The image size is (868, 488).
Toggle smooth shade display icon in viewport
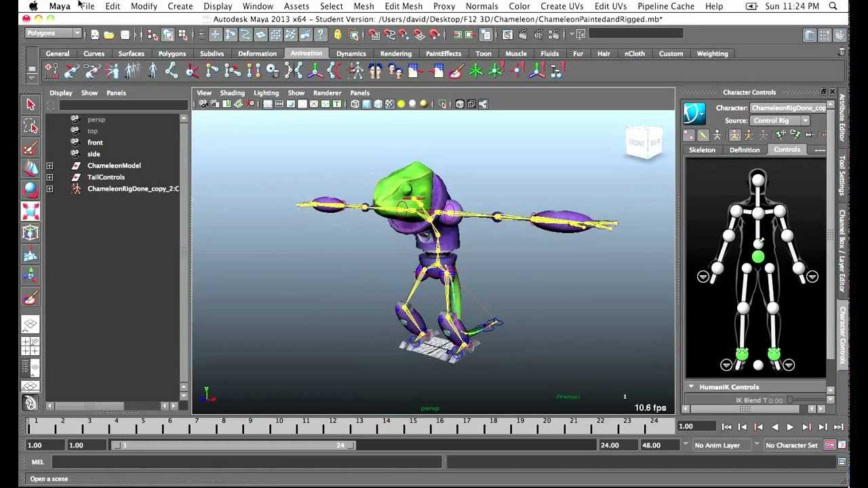point(366,104)
